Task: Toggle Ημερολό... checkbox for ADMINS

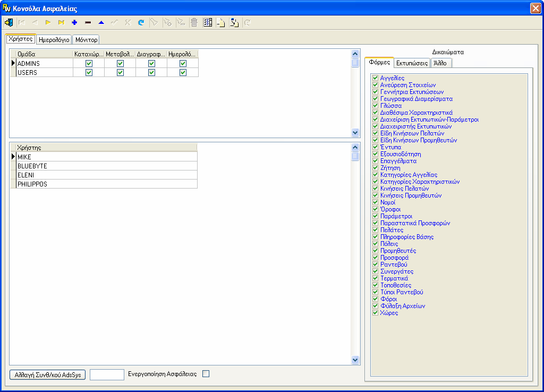Action: [183, 64]
